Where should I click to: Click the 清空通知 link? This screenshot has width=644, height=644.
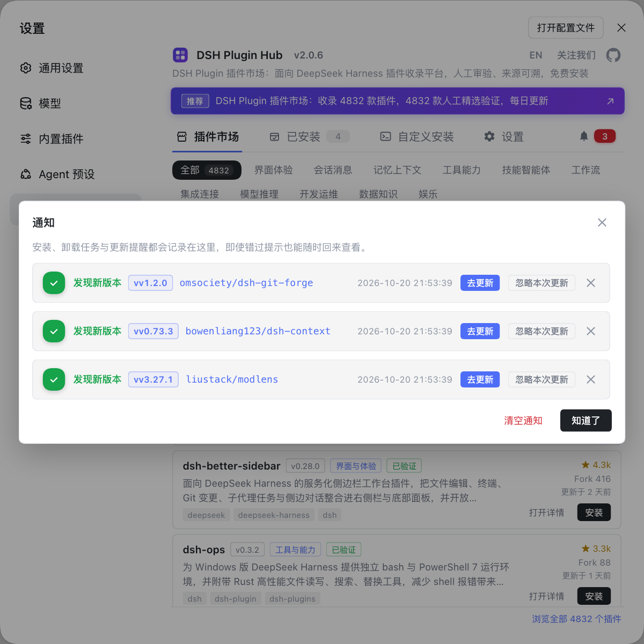click(523, 421)
